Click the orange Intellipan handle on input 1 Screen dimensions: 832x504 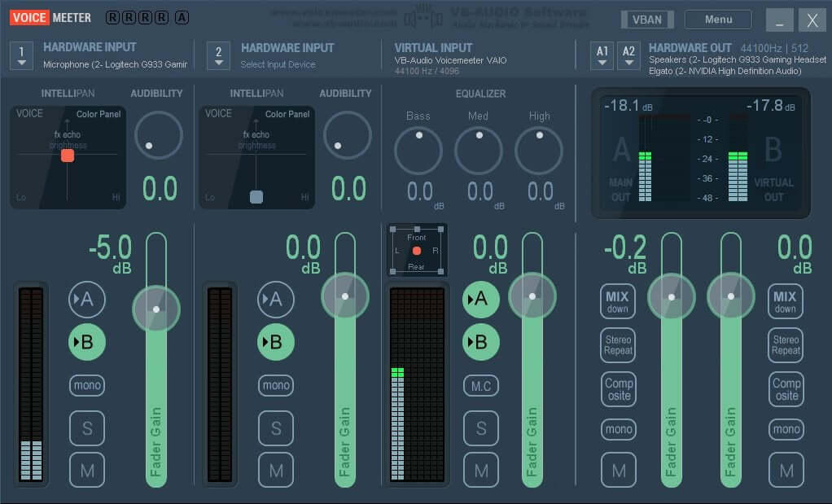pyautogui.click(x=68, y=156)
